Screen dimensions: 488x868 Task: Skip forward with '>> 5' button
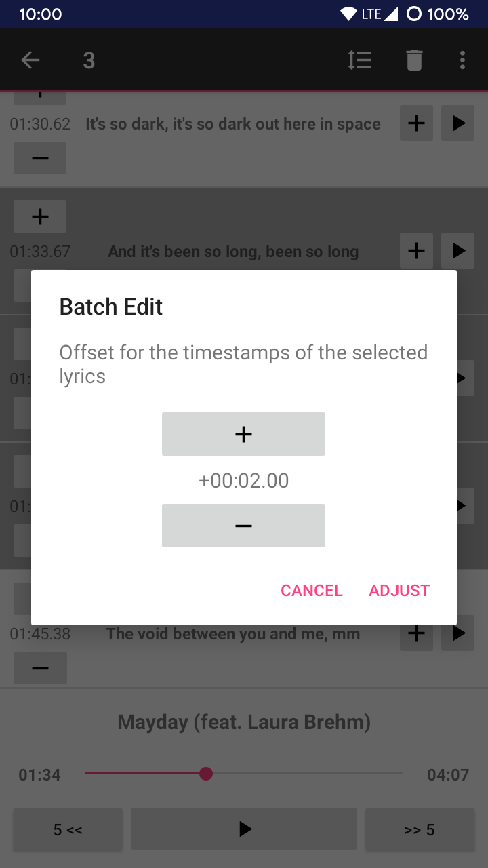pyautogui.click(x=420, y=829)
